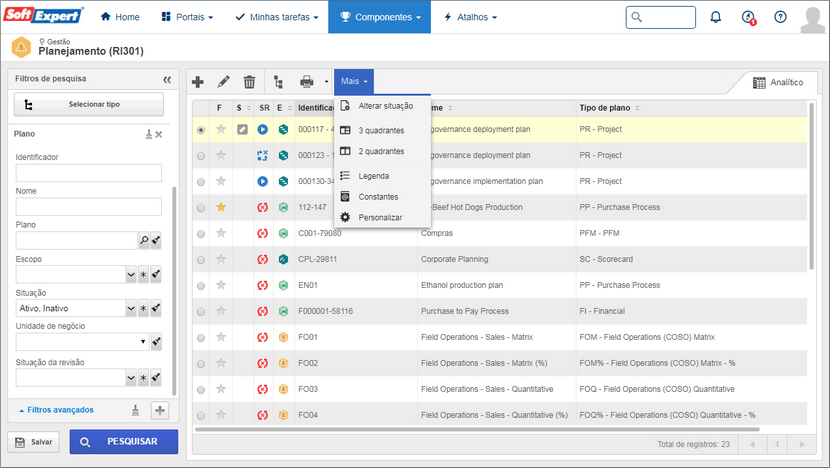The image size is (830, 468).
Task: Focus the Identificador input field
Action: (x=88, y=173)
